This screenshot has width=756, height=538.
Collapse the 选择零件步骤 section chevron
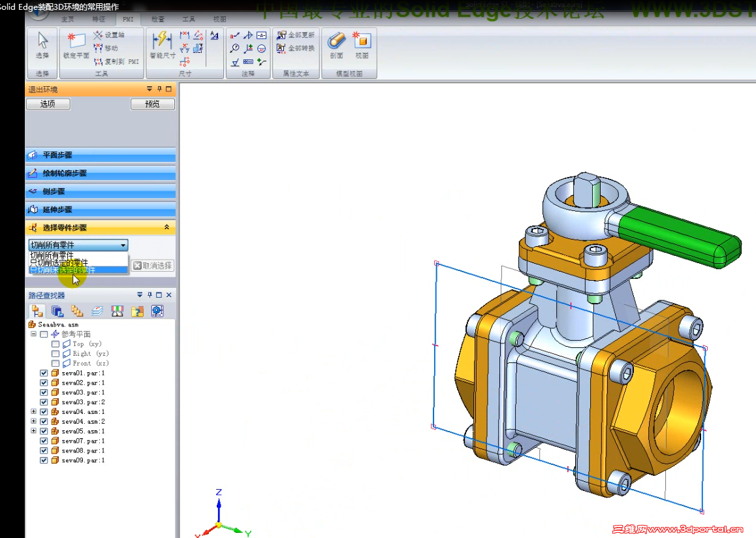pos(167,227)
